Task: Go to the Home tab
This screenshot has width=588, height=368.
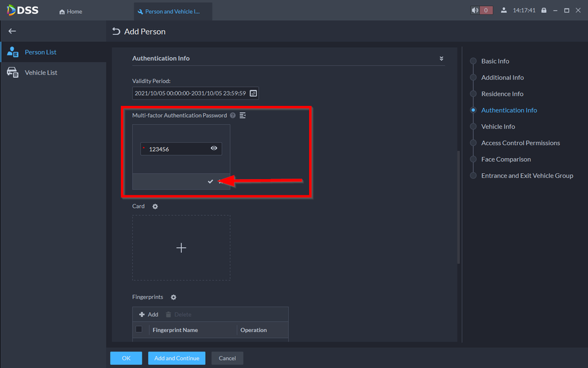Action: pos(71,12)
